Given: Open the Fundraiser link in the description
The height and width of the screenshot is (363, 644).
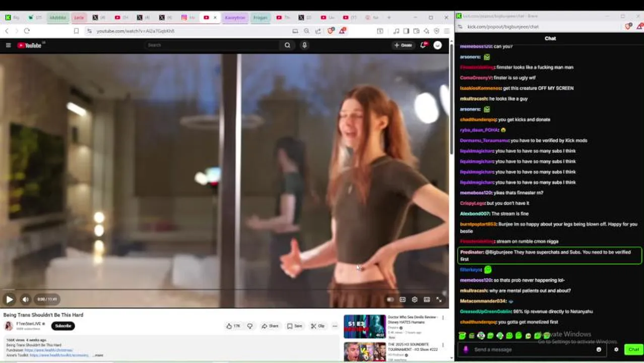Looking at the screenshot, I should 49,350.
